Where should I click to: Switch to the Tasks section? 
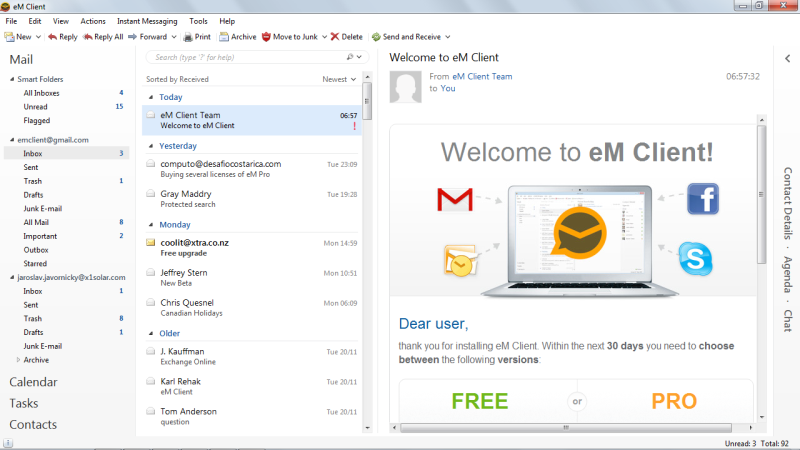(x=23, y=403)
